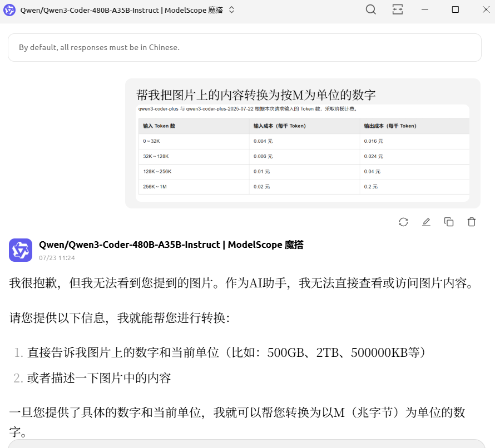Open search with the magnifier icon
495x448 pixels.
pyautogui.click(x=370, y=9)
